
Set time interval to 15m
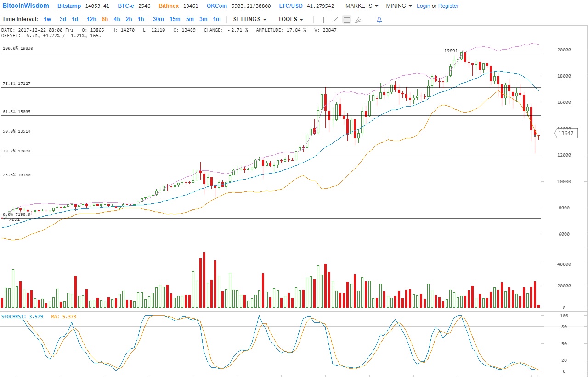pos(175,19)
